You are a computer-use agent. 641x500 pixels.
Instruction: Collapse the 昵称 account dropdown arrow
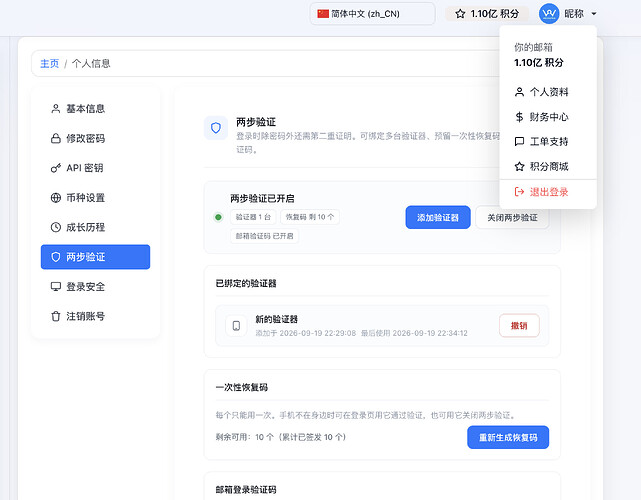click(x=594, y=14)
